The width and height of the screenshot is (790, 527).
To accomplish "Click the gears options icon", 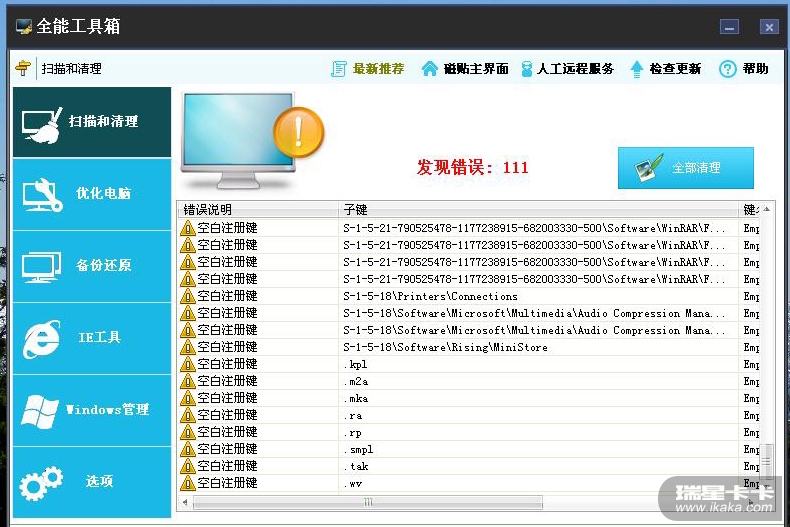I will (41, 483).
